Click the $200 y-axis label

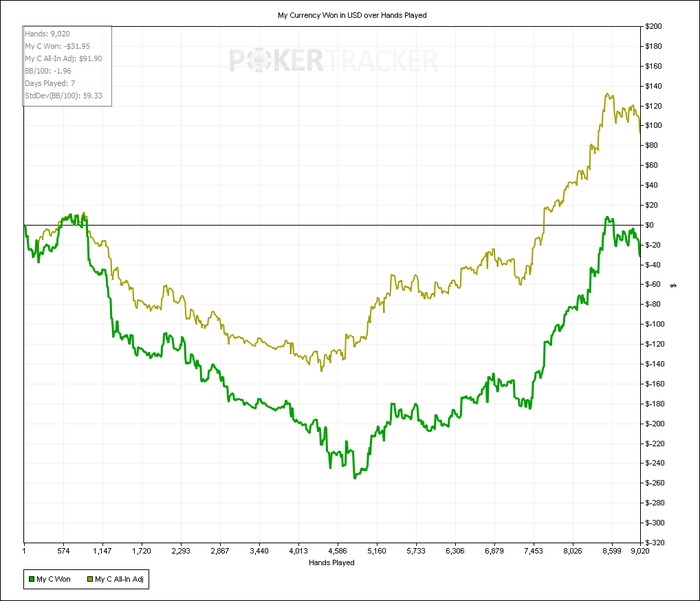pyautogui.click(x=654, y=26)
